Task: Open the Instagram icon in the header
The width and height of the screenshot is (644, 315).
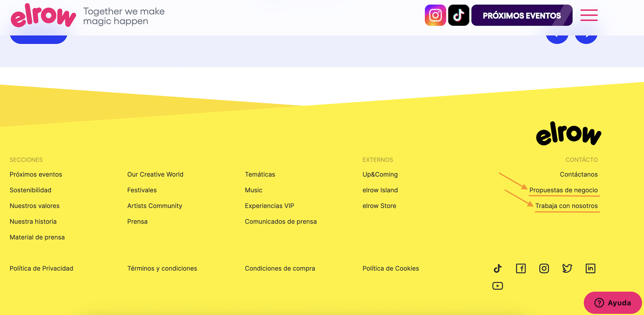Action: click(435, 15)
